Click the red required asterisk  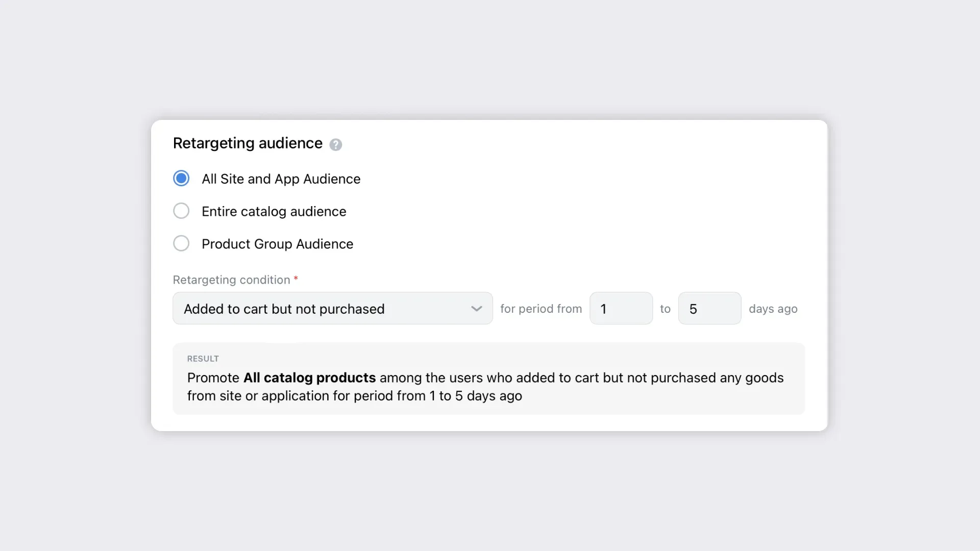pyautogui.click(x=296, y=279)
